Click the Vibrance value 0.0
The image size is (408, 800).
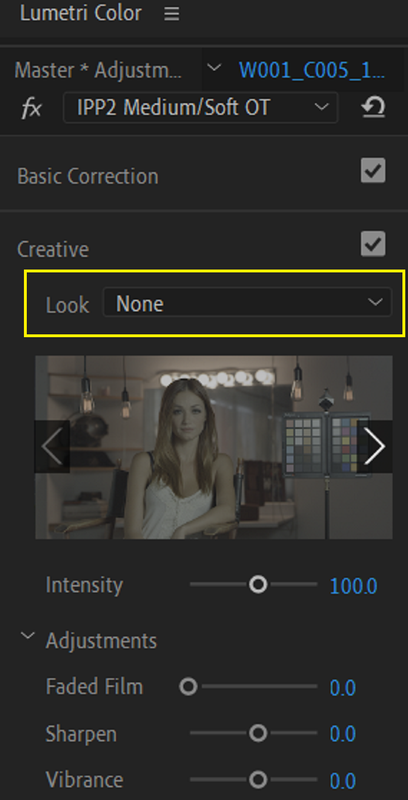click(343, 781)
